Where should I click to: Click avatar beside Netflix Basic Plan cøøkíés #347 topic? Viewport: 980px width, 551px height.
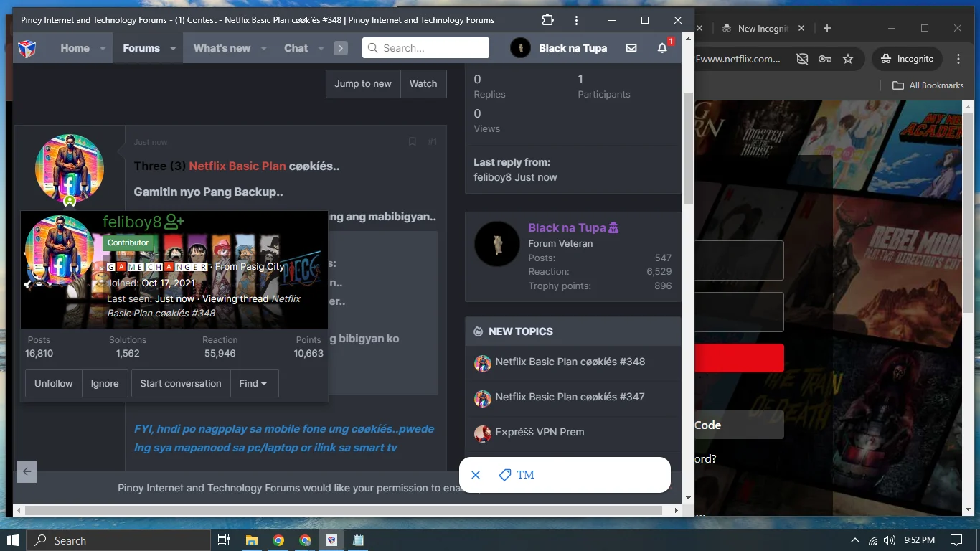point(483,398)
